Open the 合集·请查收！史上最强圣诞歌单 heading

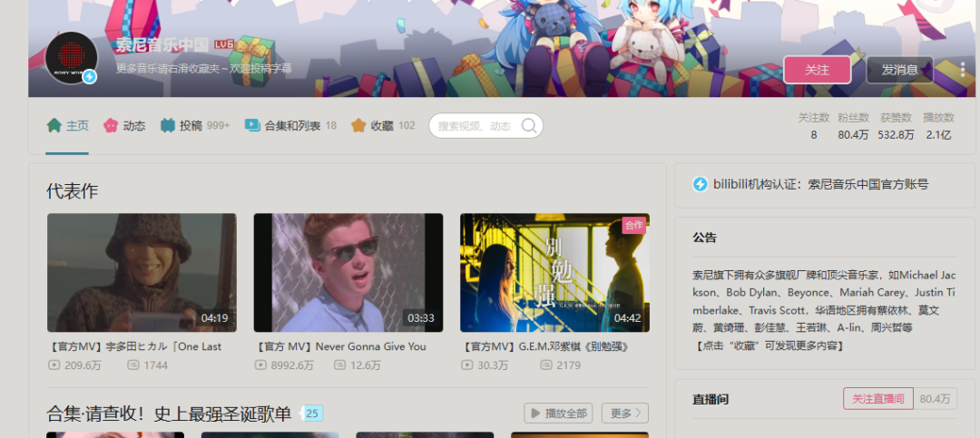pos(169,413)
